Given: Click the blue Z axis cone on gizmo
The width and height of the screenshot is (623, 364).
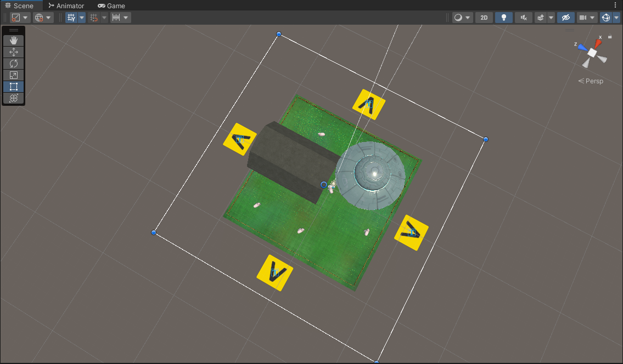Looking at the screenshot, I should pyautogui.click(x=581, y=47).
